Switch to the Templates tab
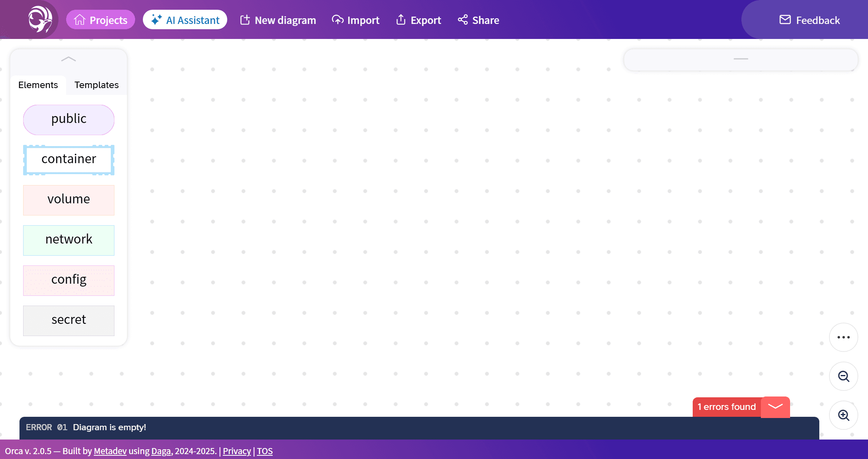The width and height of the screenshot is (868, 459). (x=97, y=85)
